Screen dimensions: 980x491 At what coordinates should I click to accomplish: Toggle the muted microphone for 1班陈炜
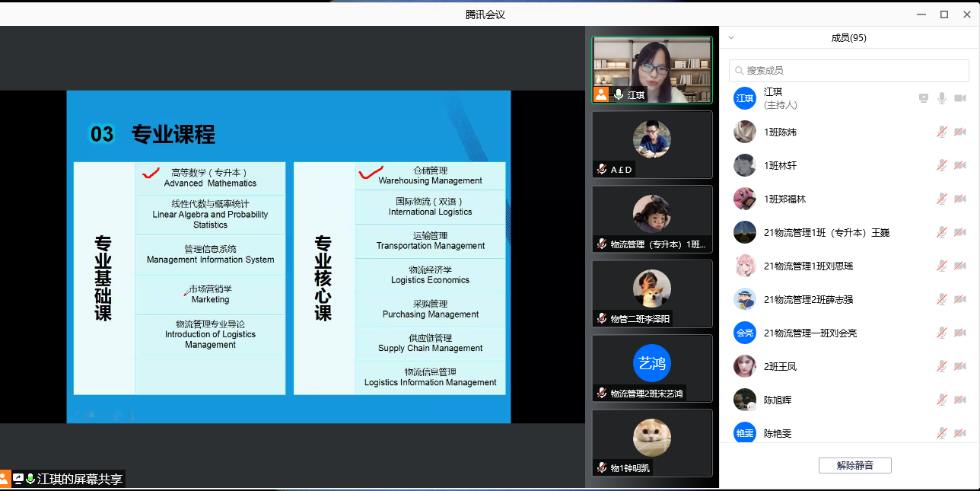pos(942,132)
